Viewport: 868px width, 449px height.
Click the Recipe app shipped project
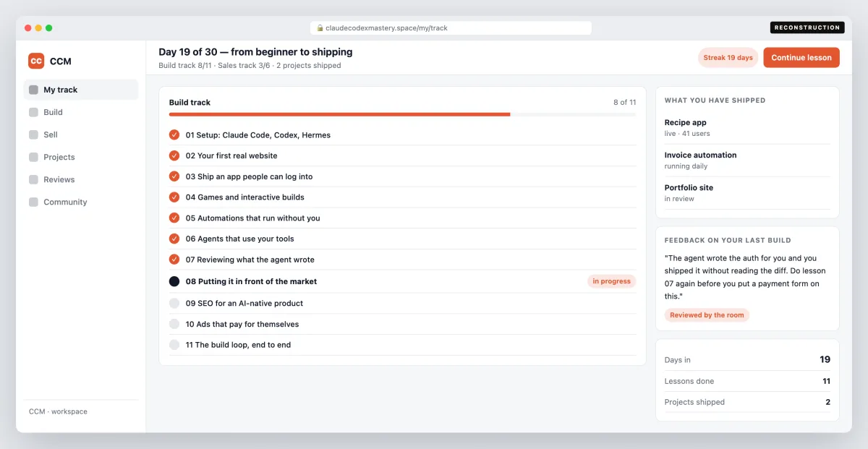(747, 128)
